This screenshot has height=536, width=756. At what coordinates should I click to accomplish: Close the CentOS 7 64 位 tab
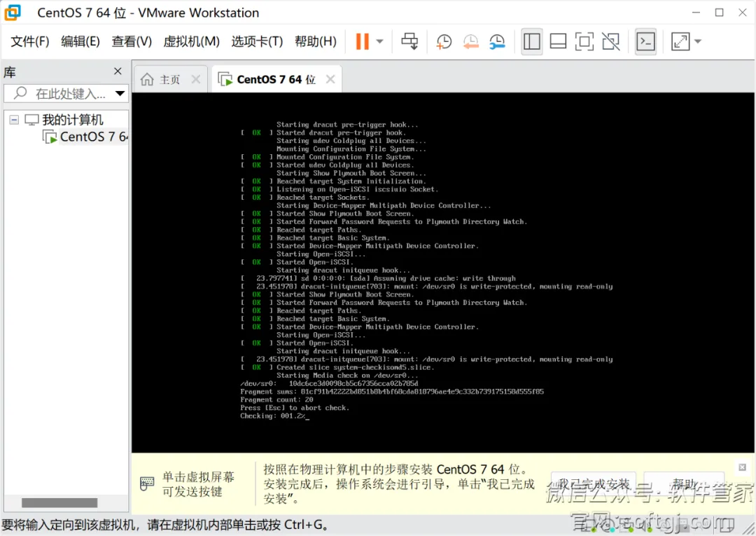pyautogui.click(x=330, y=79)
